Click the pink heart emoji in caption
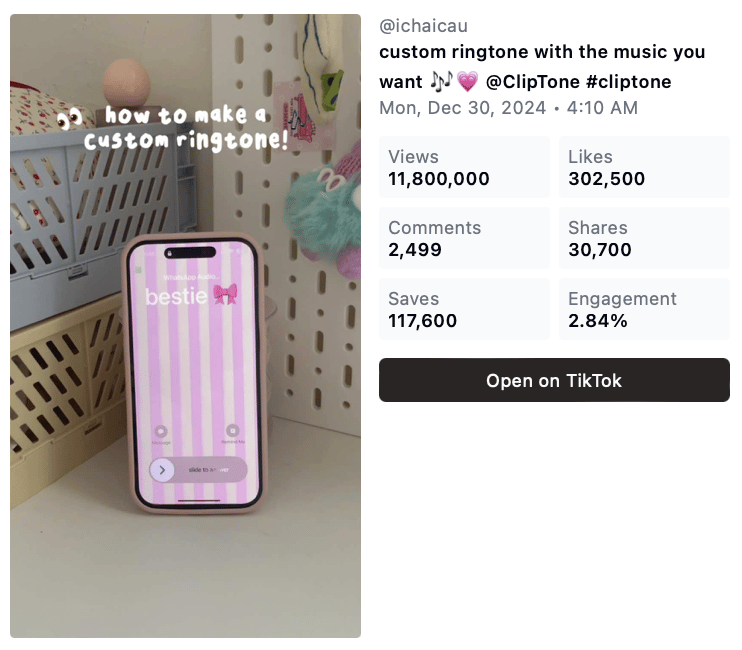This screenshot has width=742, height=650. [468, 82]
